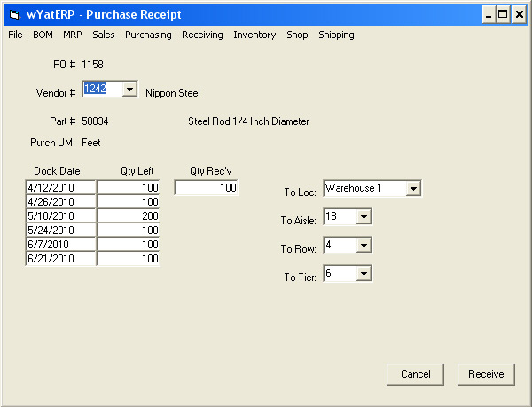This screenshot has height=407, width=532.
Task: Select dock date 6/7/2010
Action: [x=60, y=245]
